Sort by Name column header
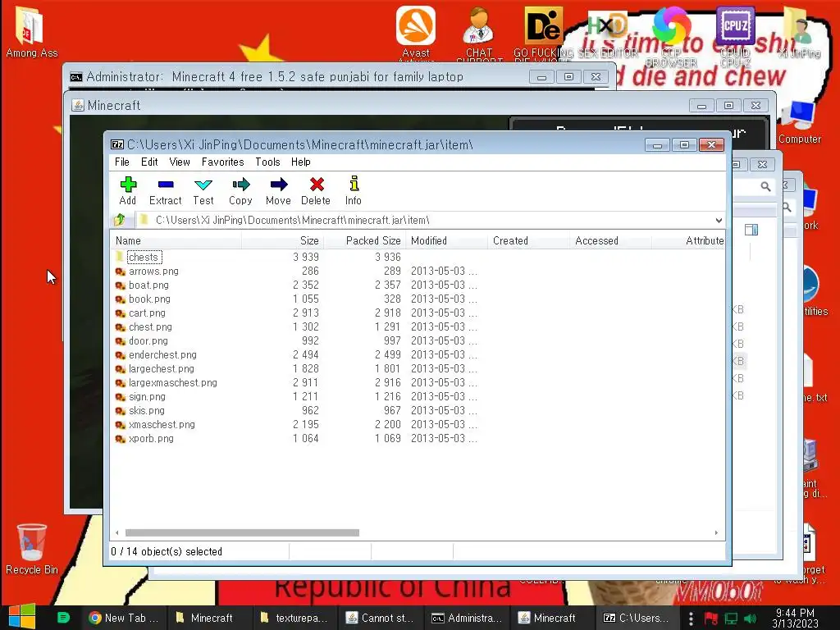Image resolution: width=840 pixels, height=630 pixels. (x=176, y=240)
